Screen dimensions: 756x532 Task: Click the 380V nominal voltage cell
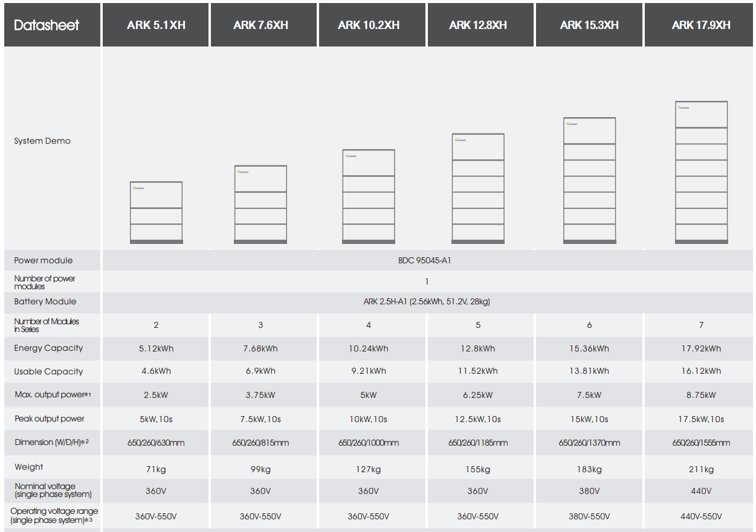pos(589,491)
